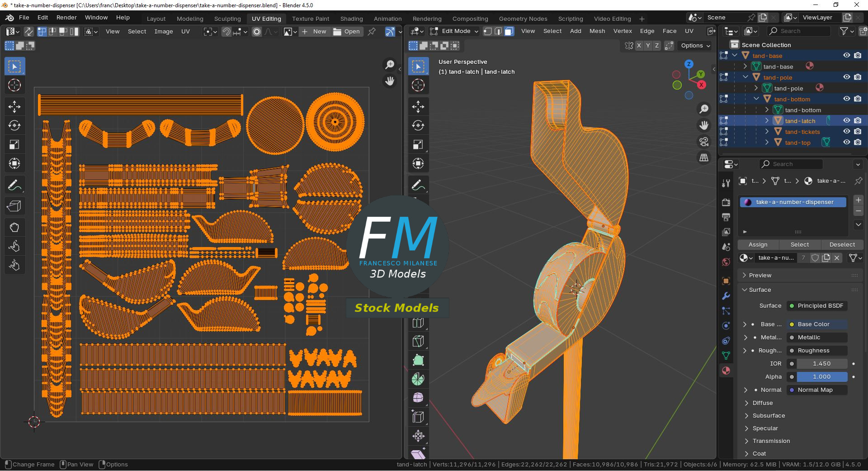This screenshot has width=868, height=471.
Task: Enable face select mode in 3D viewport
Action: coord(509,31)
